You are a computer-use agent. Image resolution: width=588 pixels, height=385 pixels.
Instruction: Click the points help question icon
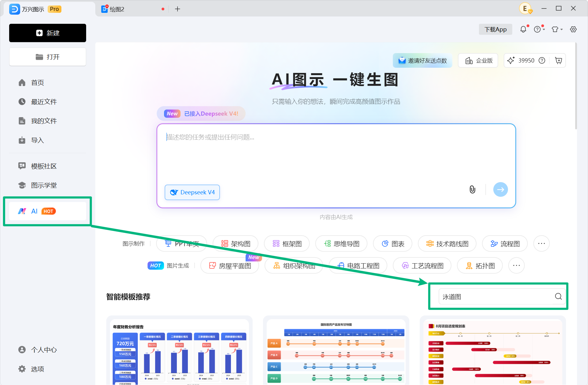(x=542, y=60)
